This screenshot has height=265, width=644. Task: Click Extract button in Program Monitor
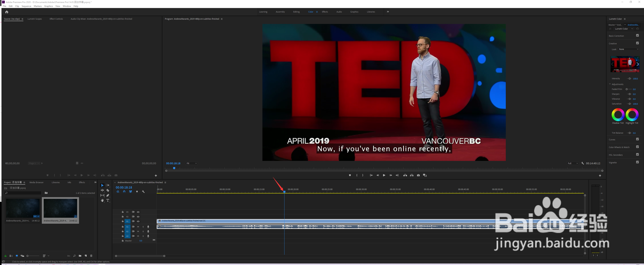pos(412,175)
